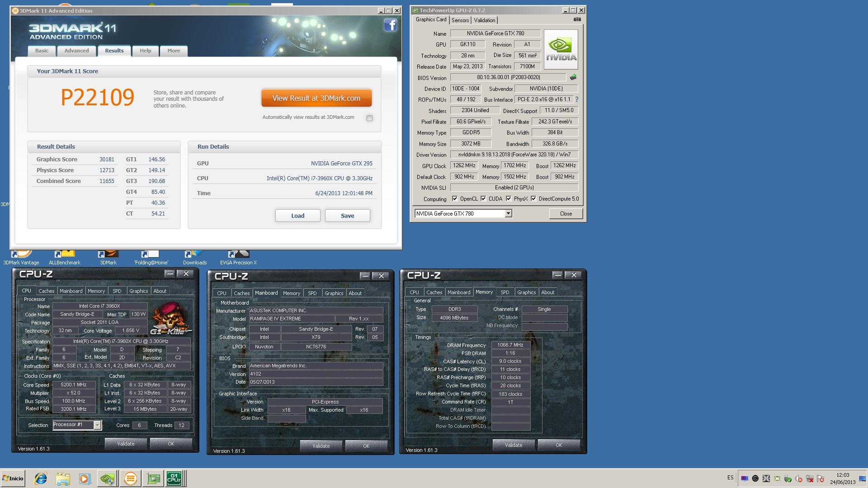Open the 3DMark Vantage desktop shortcut
This screenshot has width=868, height=488.
click(x=21, y=258)
